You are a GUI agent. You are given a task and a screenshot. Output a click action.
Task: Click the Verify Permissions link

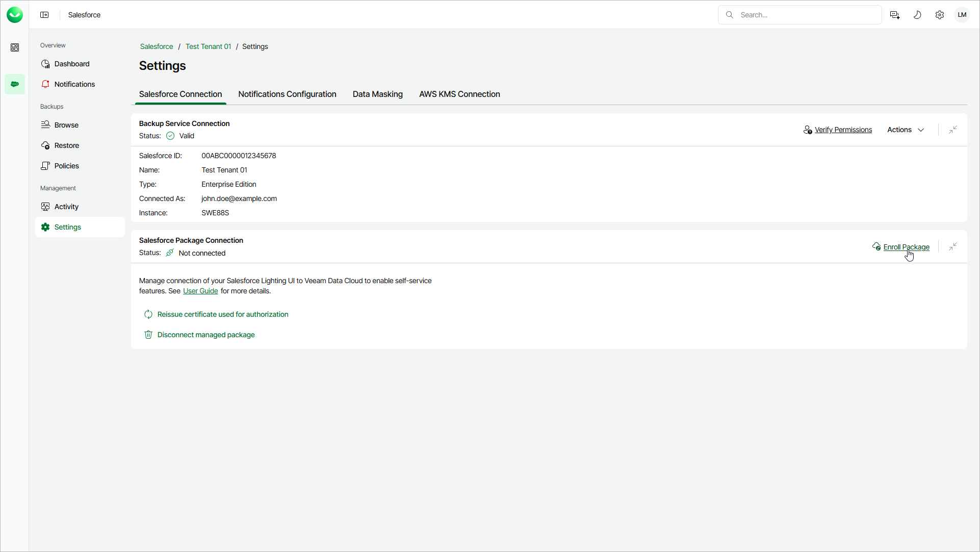843,130
